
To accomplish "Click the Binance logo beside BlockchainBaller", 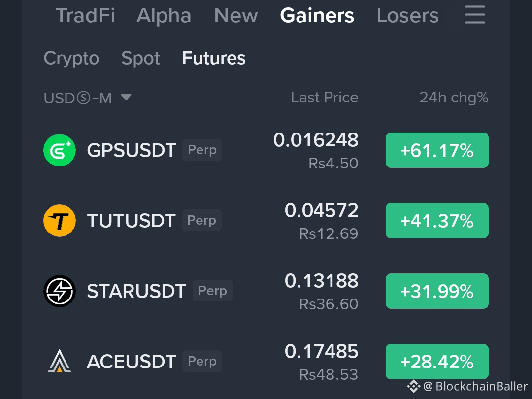I will tap(414, 386).
